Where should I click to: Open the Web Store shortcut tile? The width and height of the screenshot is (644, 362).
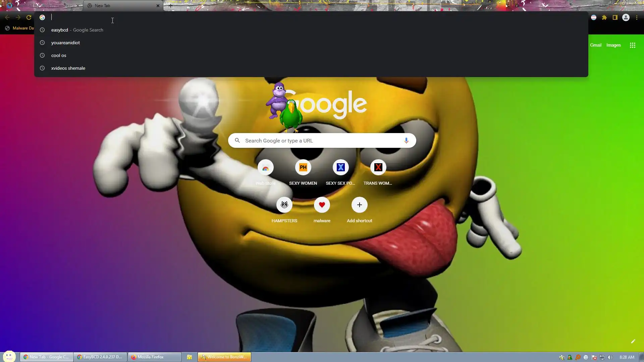tap(265, 168)
